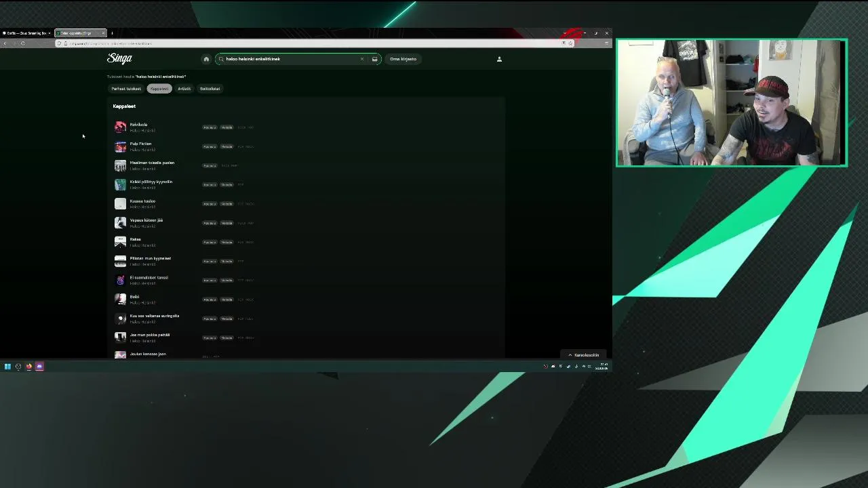Click second tag badge on Rakas row
The width and height of the screenshot is (868, 488).
[x=226, y=242]
